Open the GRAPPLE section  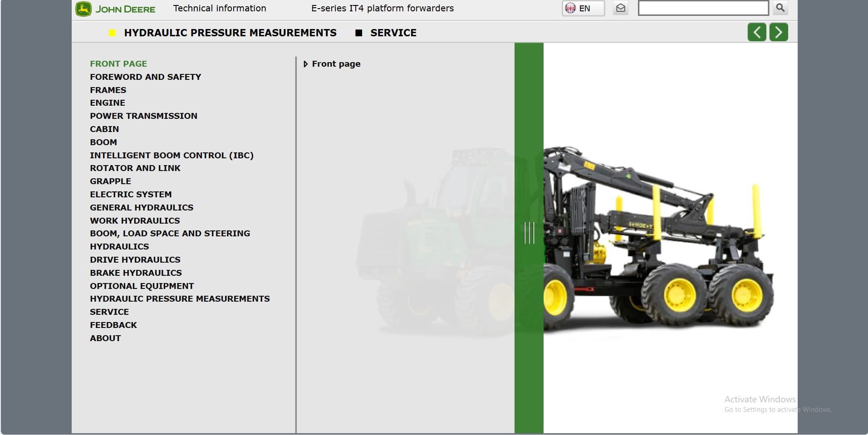pos(110,181)
